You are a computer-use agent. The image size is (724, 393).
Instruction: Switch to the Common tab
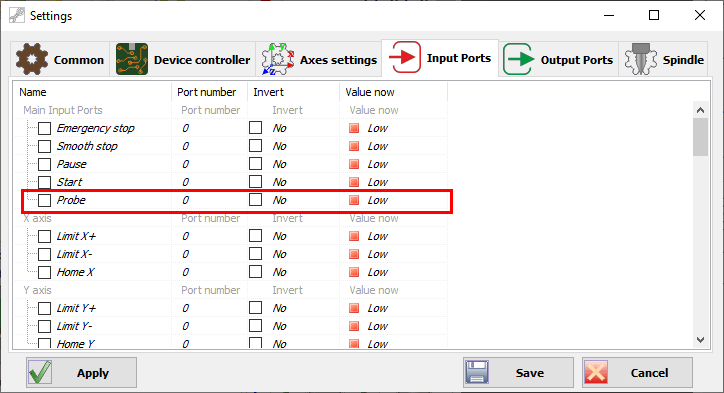coord(60,59)
